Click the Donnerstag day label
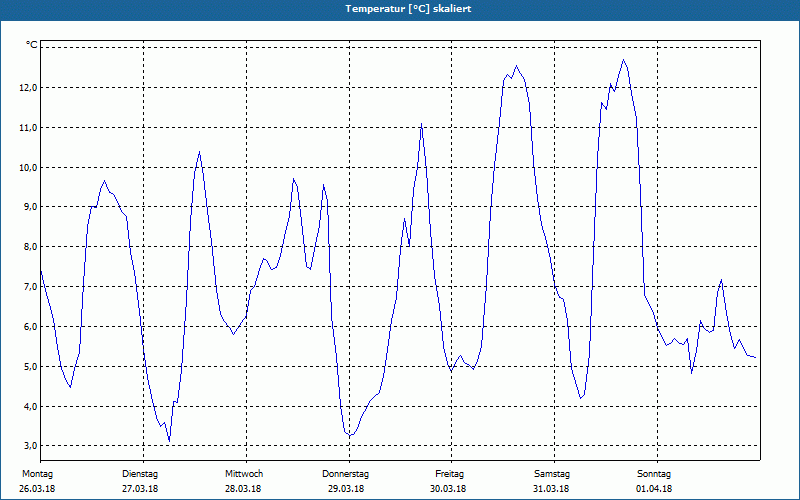The image size is (800, 500). coord(345,474)
